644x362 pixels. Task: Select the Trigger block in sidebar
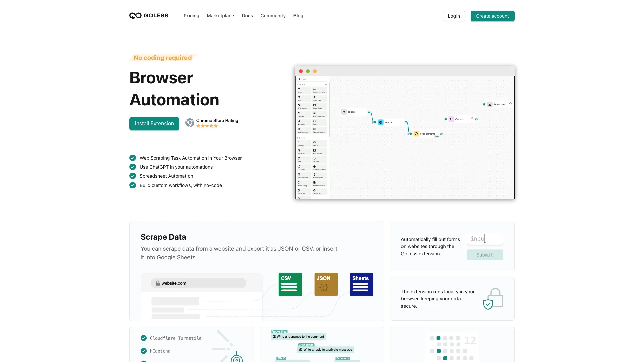[x=304, y=90]
